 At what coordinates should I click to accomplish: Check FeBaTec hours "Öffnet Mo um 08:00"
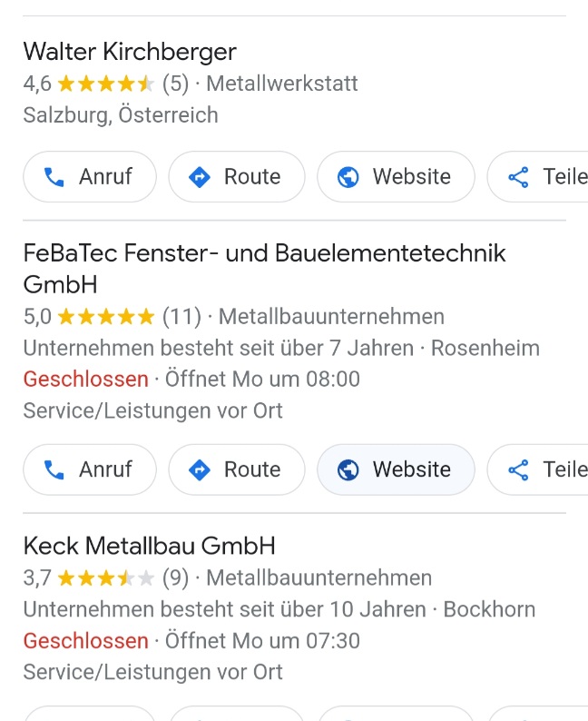tap(262, 379)
